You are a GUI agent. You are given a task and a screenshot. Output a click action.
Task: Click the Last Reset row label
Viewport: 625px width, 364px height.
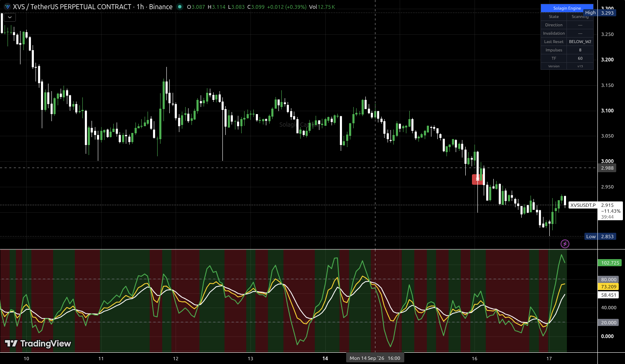click(554, 42)
